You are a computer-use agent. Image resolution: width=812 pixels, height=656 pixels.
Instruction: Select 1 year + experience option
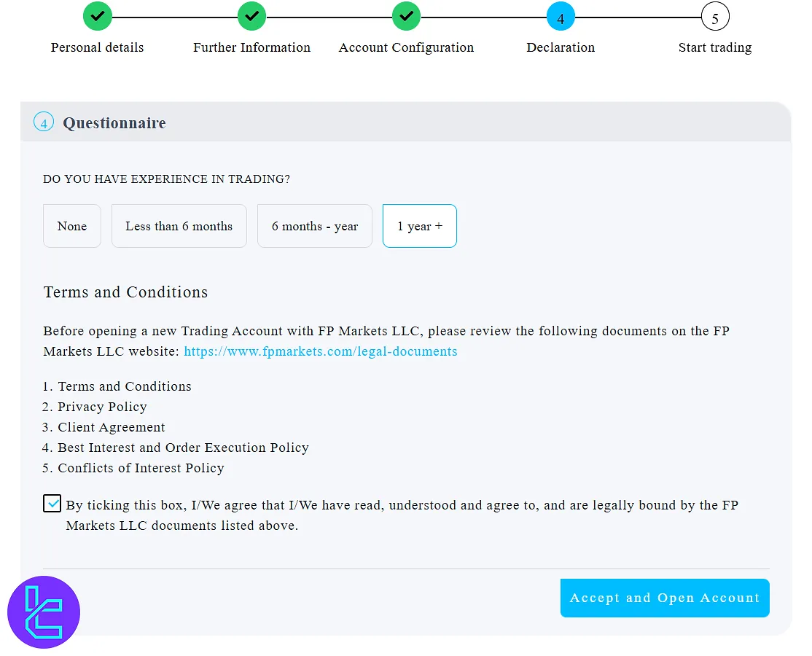pos(419,226)
